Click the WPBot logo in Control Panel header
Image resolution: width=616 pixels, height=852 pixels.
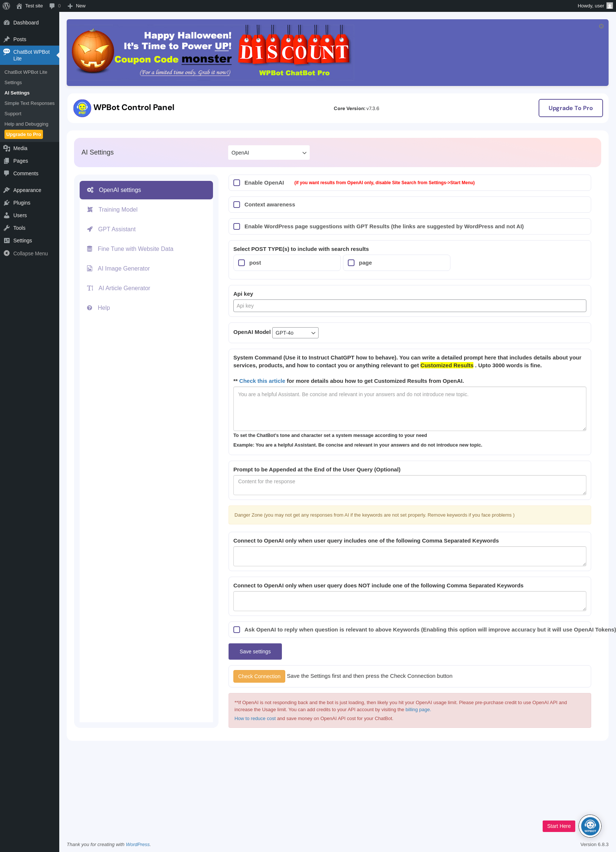(x=82, y=108)
